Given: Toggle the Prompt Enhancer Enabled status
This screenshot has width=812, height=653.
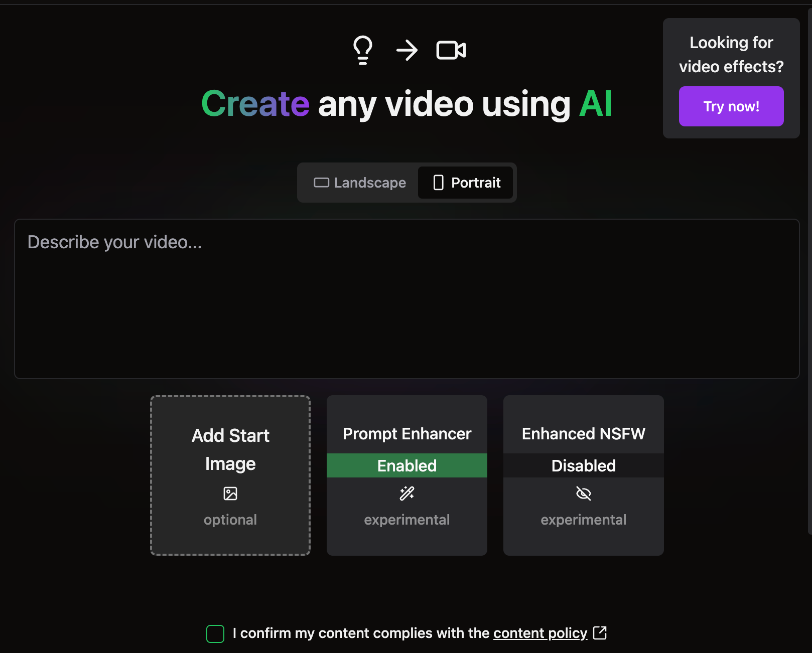Looking at the screenshot, I should coord(407,465).
